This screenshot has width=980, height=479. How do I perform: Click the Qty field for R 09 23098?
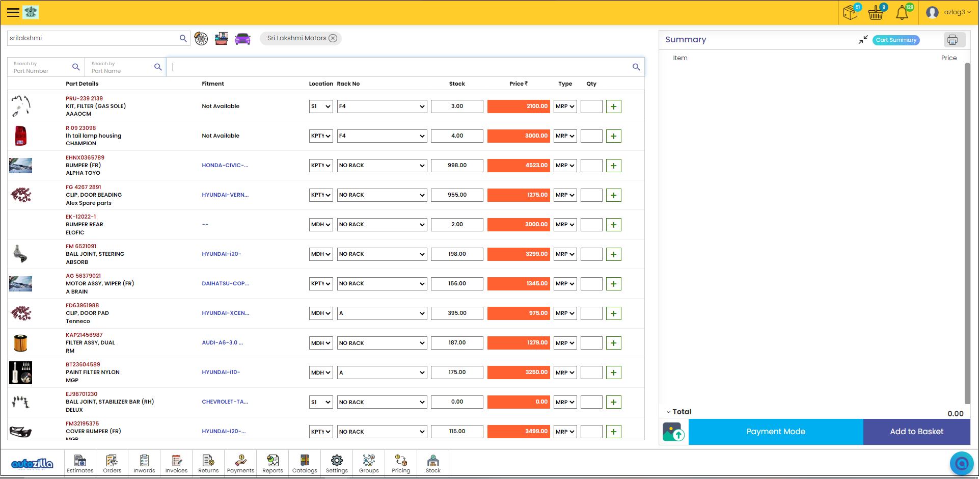[591, 136]
